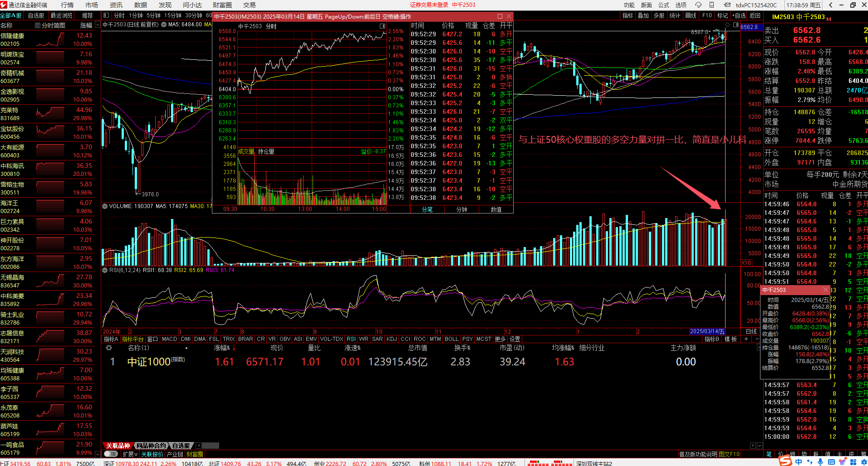Select the BOLL indicator tab
Viewport: 868px width, 466px height.
pos(451,339)
